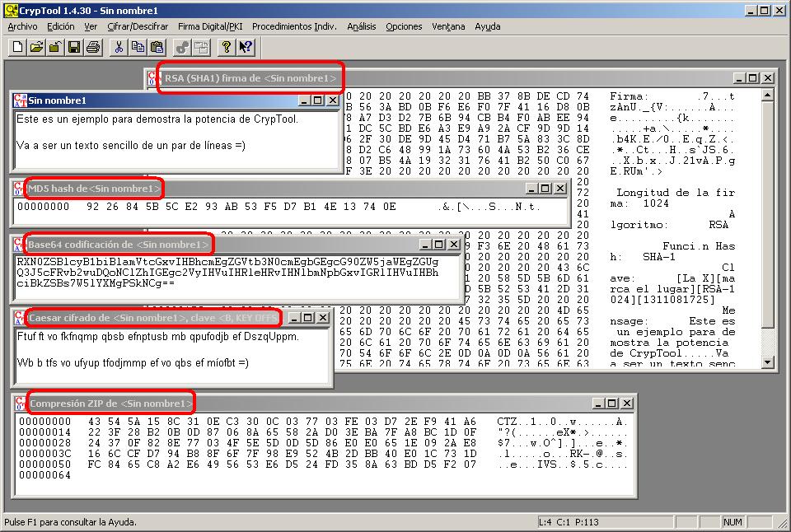Click the greyed key generation icon

(182, 48)
